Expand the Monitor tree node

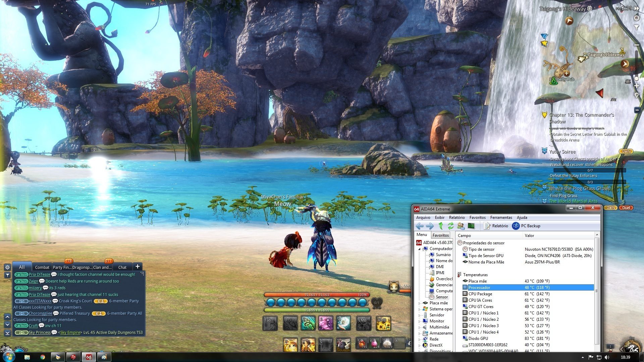point(419,321)
